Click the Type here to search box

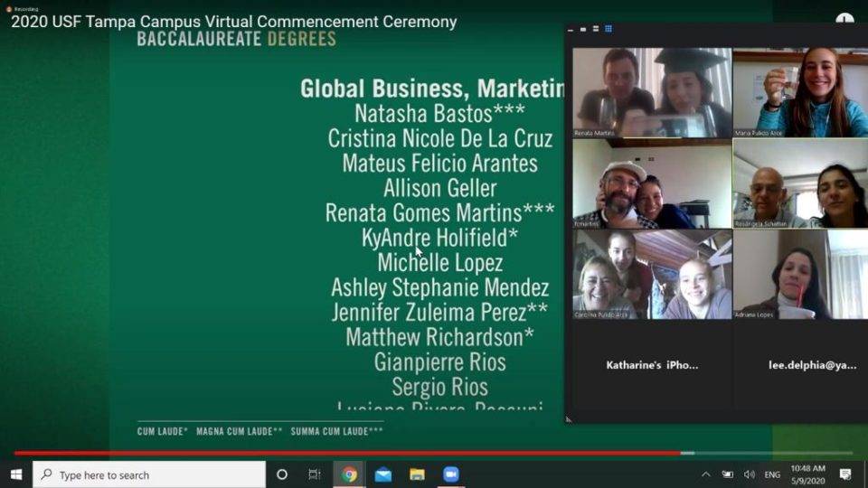tap(149, 474)
